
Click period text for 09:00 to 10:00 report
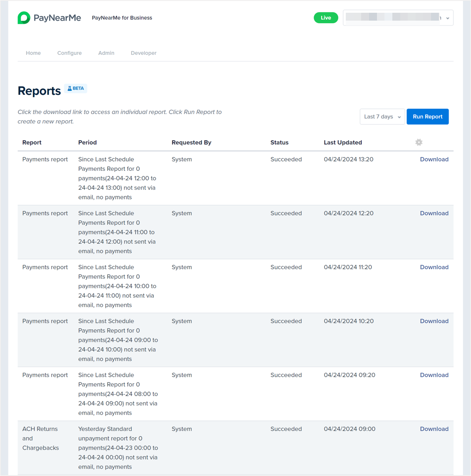click(118, 340)
